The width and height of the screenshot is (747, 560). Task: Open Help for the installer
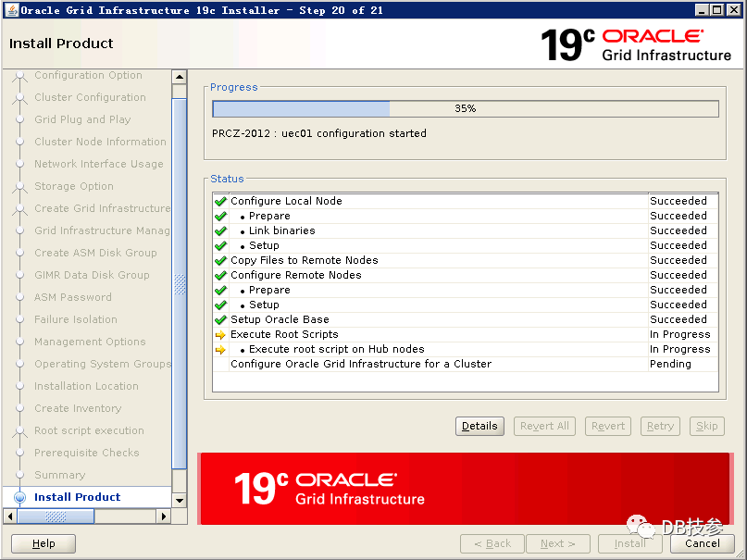[44, 543]
